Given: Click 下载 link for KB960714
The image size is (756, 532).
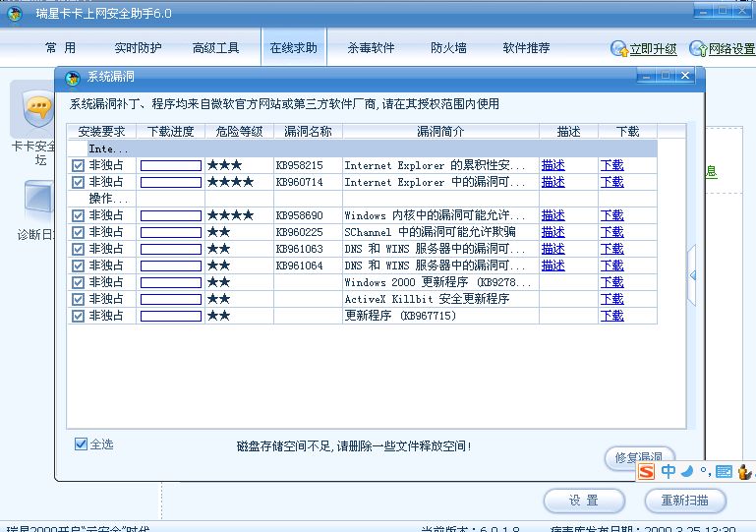Looking at the screenshot, I should tap(612, 182).
